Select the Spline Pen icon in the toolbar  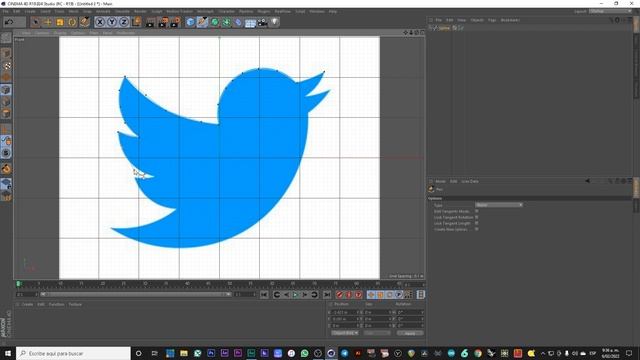[202, 22]
